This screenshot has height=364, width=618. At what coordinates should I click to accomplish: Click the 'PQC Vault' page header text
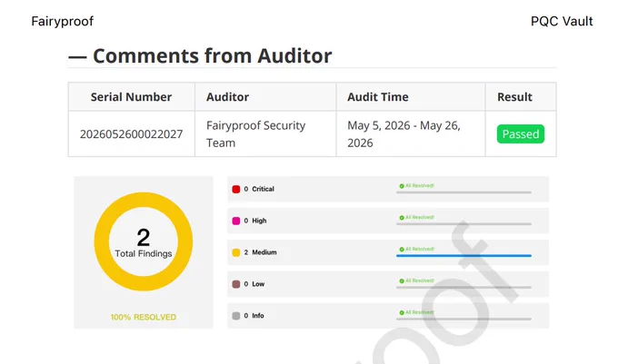(x=562, y=21)
